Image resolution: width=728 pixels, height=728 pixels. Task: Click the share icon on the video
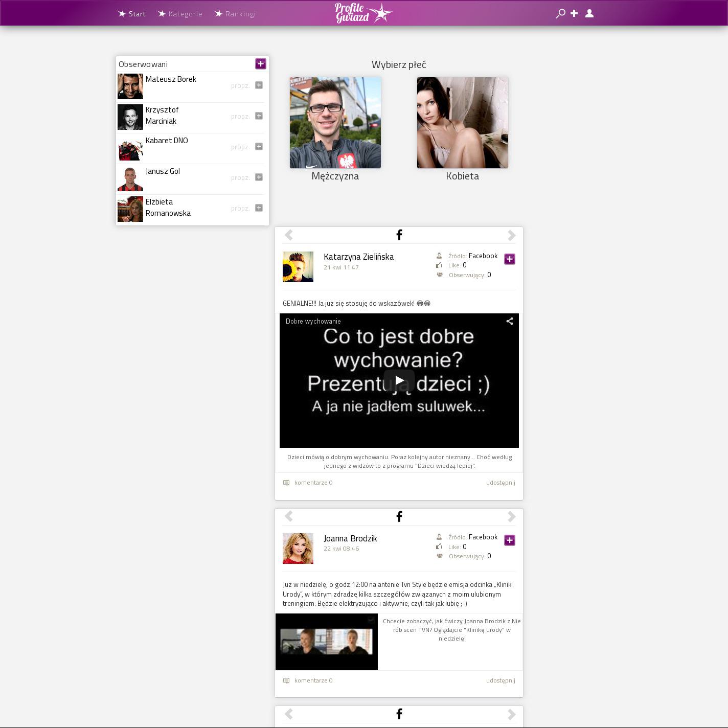coord(510,321)
